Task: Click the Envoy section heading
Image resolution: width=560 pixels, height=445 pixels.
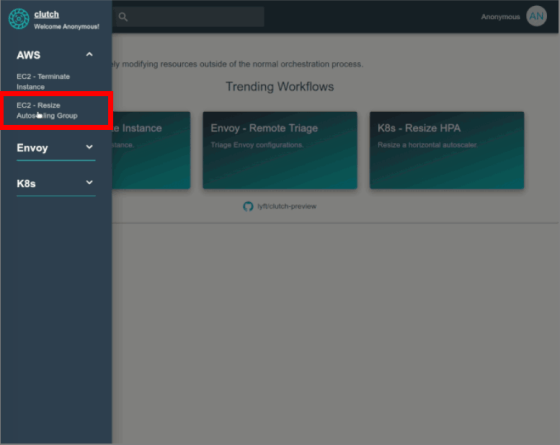Action: point(32,148)
